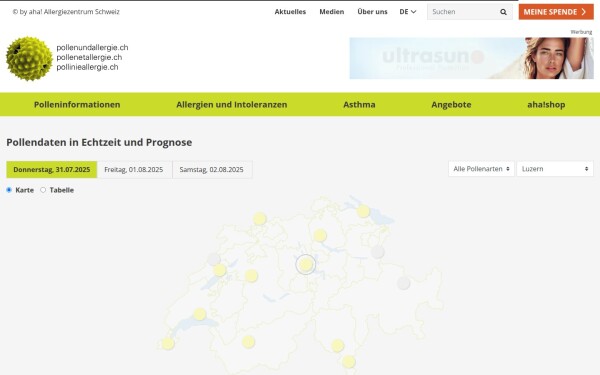
Task: Open the Allergien und Intoleranzen menu
Action: pyautogui.click(x=232, y=104)
